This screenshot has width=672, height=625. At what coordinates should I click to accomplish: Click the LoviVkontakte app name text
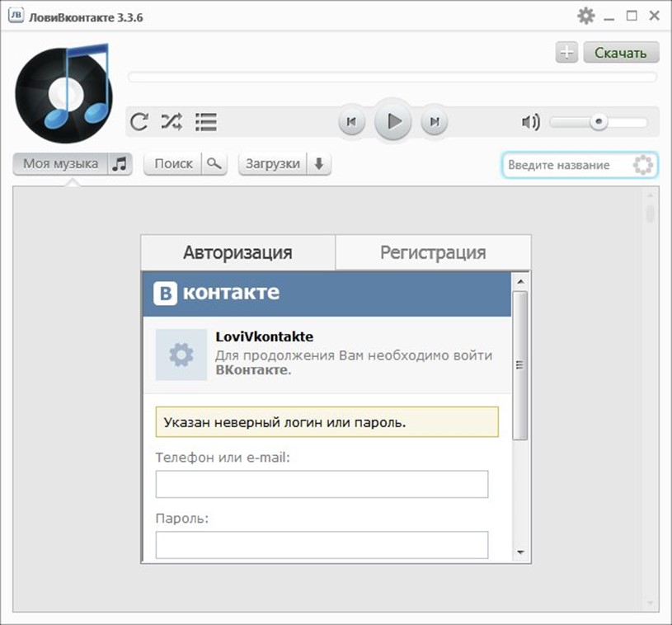click(x=265, y=337)
